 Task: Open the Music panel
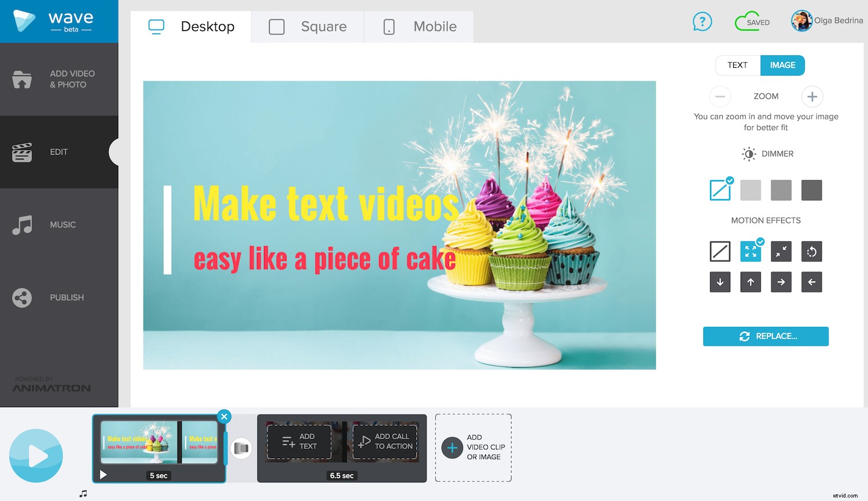[58, 225]
